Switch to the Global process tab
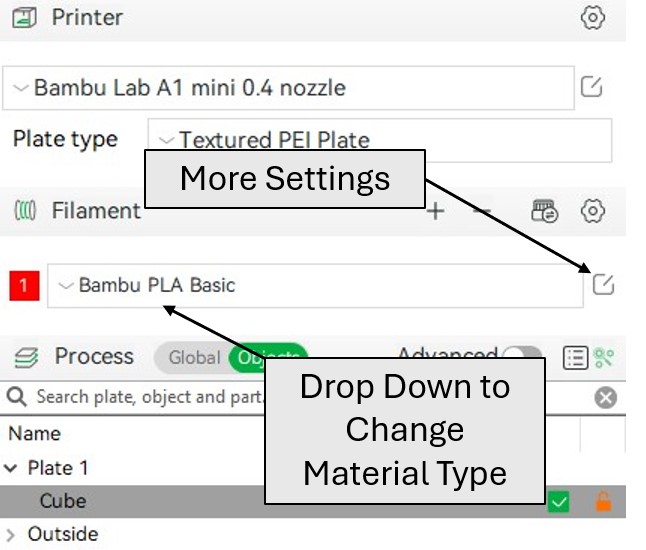The width and height of the screenshot is (646, 550). pyautogui.click(x=194, y=357)
